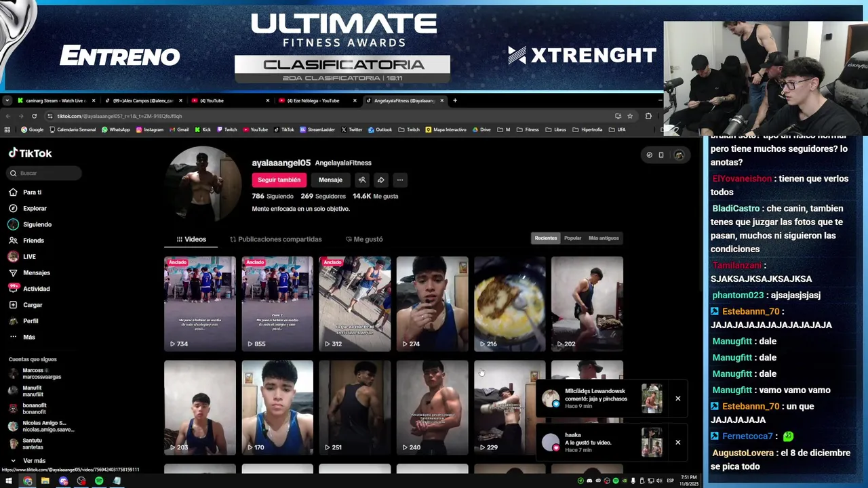Sort videos by Recientes

pos(546,238)
